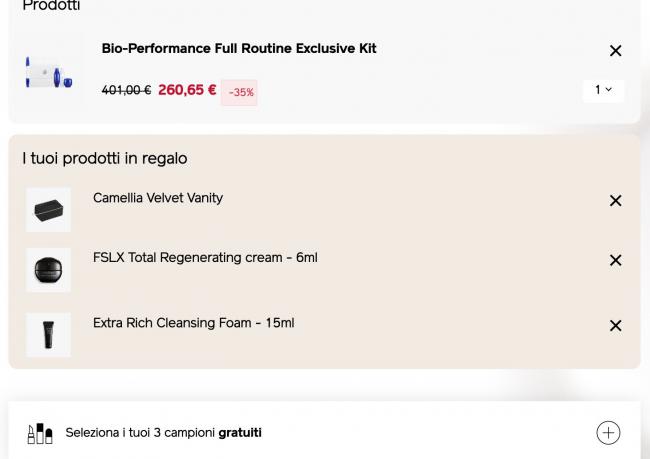The width and height of the screenshot is (650, 459).
Task: Select the Cleansing Foam tube image
Action: pos(48,335)
